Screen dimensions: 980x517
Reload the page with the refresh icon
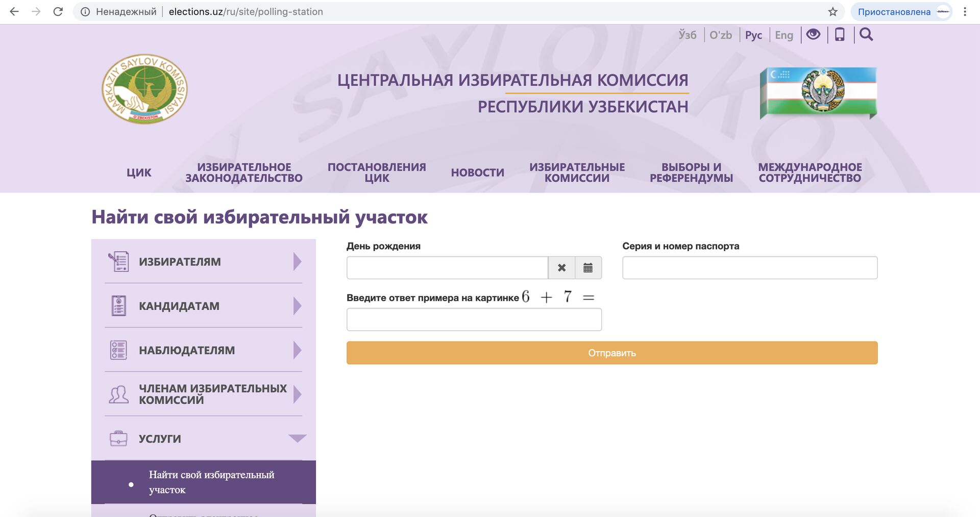58,12
